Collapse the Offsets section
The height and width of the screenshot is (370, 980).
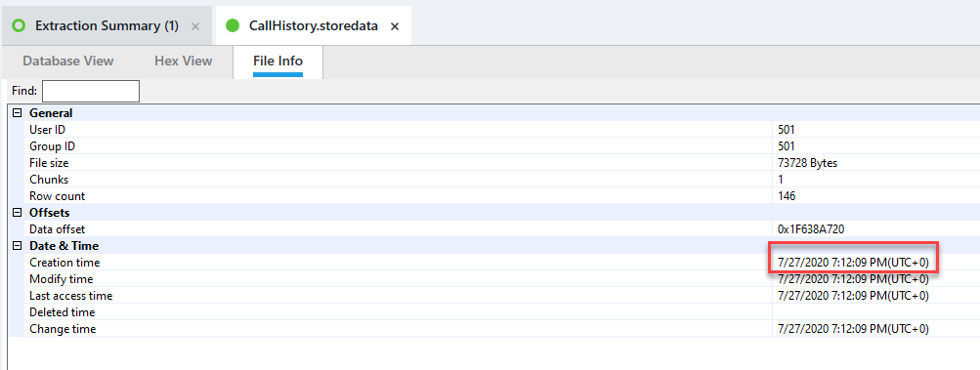(17, 213)
